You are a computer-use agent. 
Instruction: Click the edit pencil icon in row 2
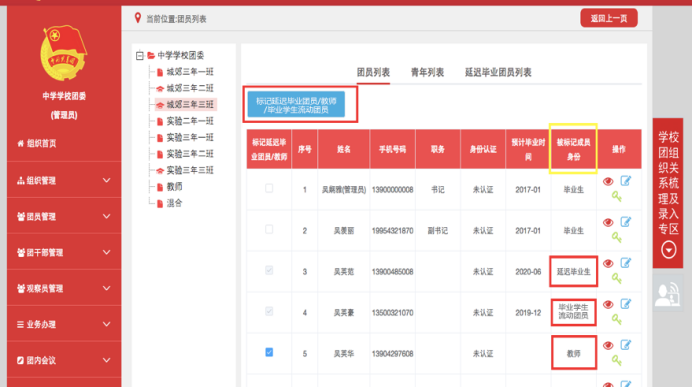pyautogui.click(x=625, y=222)
